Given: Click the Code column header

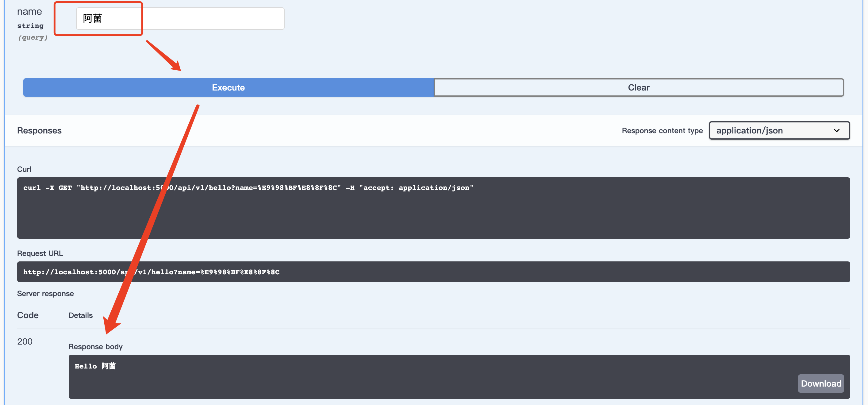Looking at the screenshot, I should tap(28, 315).
